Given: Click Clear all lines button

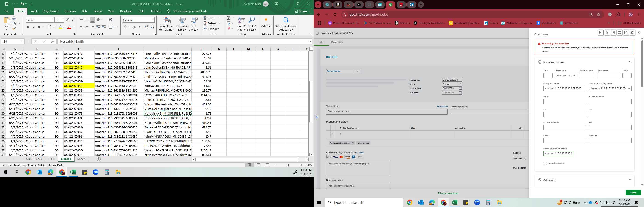Looking at the screenshot, I should pyautogui.click(x=363, y=143).
